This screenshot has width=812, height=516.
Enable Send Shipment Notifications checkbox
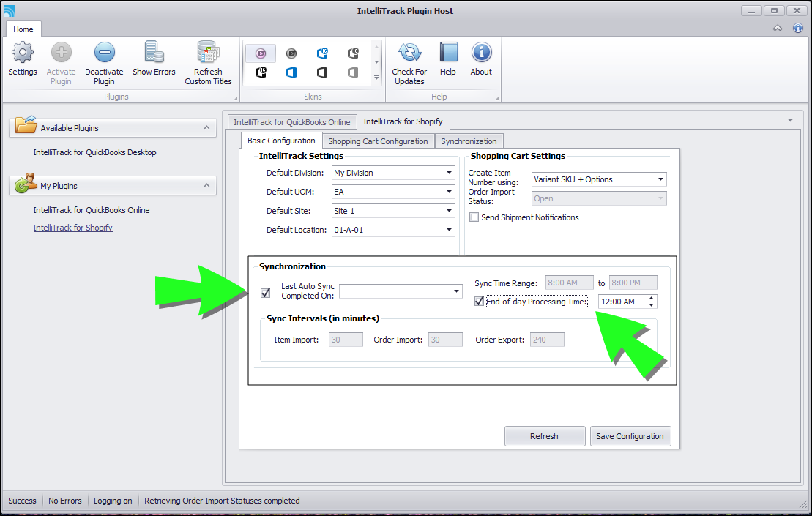pos(474,217)
